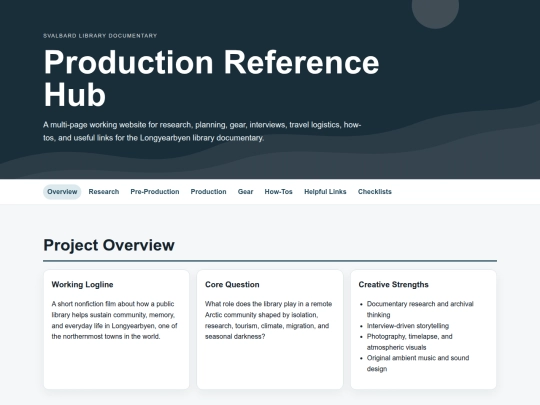The image size is (540, 405).
Task: Select the Core Question card heading
Action: pyautogui.click(x=232, y=284)
